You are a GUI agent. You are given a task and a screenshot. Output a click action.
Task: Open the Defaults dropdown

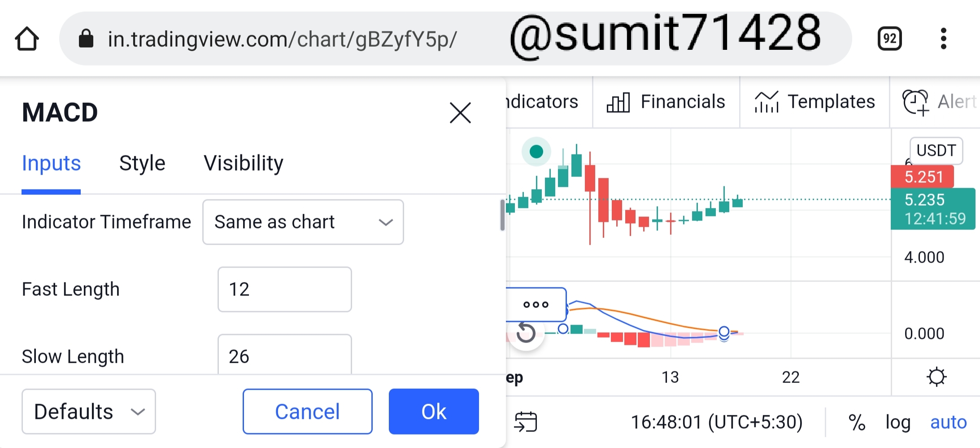(x=89, y=412)
